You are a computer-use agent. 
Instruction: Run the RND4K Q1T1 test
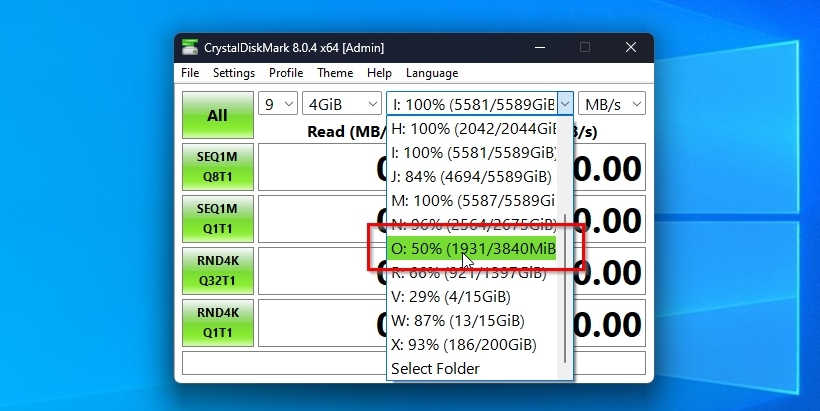pos(218,323)
